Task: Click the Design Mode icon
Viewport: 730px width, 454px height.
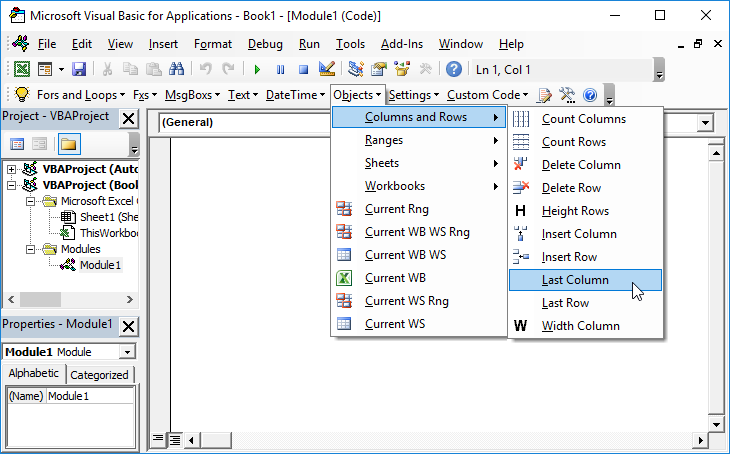Action: coord(326,69)
